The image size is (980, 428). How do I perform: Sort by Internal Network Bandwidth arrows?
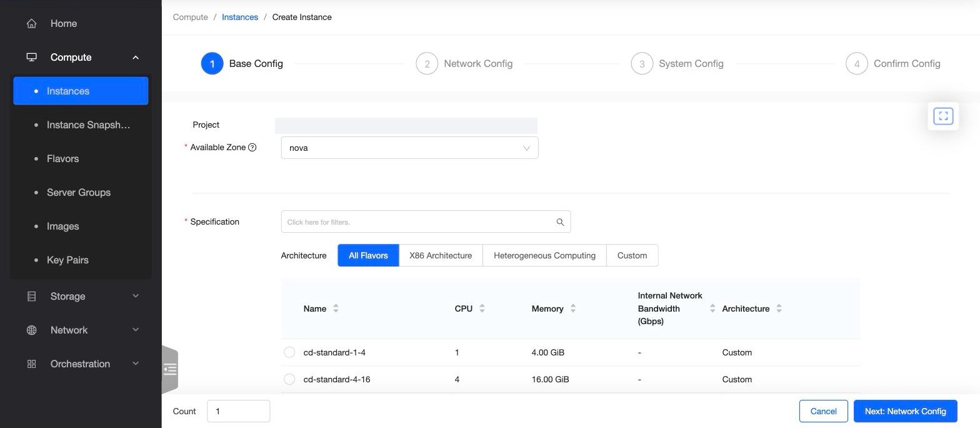point(712,308)
